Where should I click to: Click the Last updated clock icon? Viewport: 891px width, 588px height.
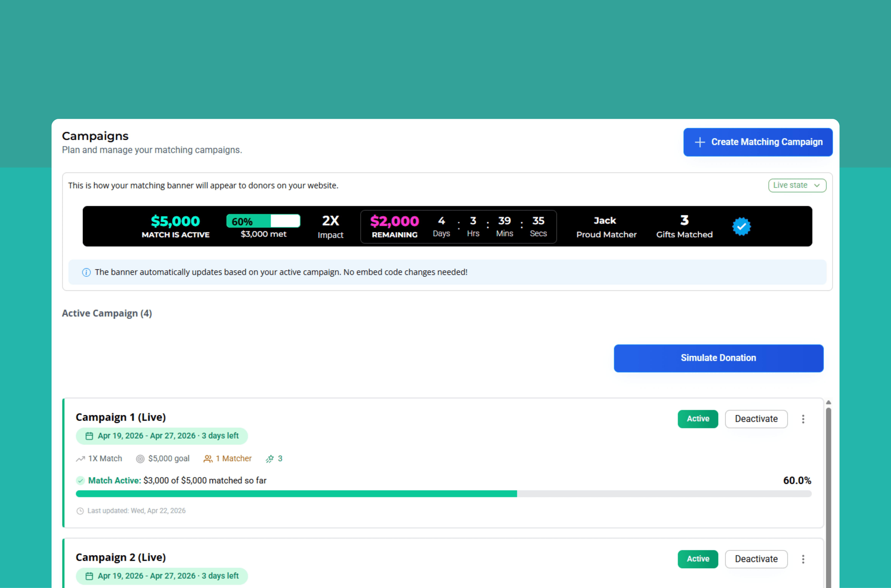(x=80, y=511)
